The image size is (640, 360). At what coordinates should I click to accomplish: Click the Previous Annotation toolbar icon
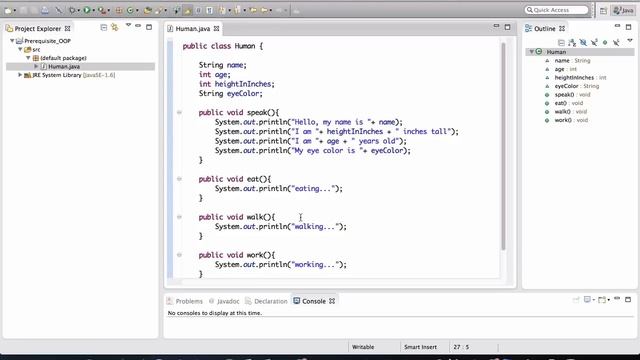238,10
